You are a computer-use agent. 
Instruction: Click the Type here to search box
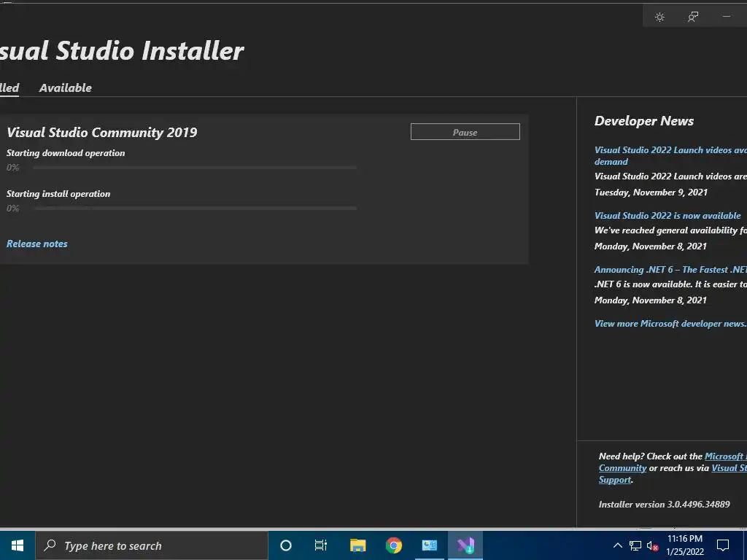pos(152,545)
